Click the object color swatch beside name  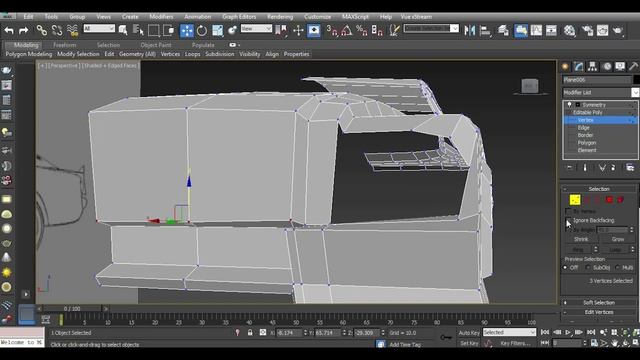(637, 80)
